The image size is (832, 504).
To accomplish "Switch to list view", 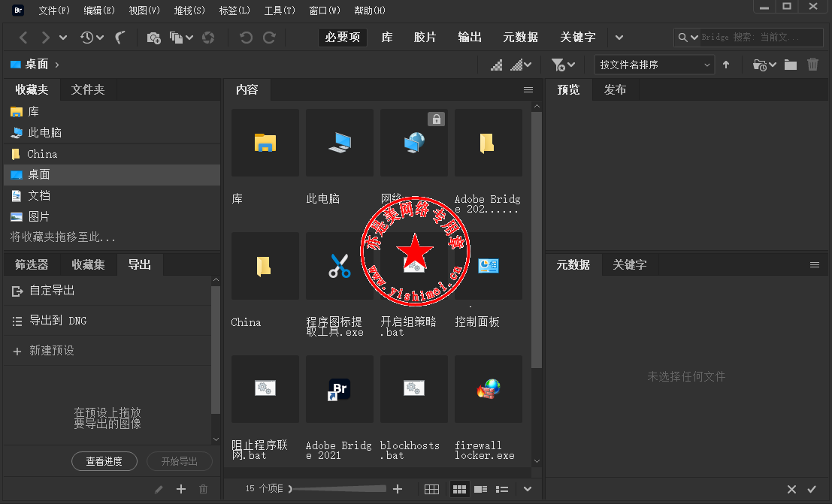I will pos(502,489).
